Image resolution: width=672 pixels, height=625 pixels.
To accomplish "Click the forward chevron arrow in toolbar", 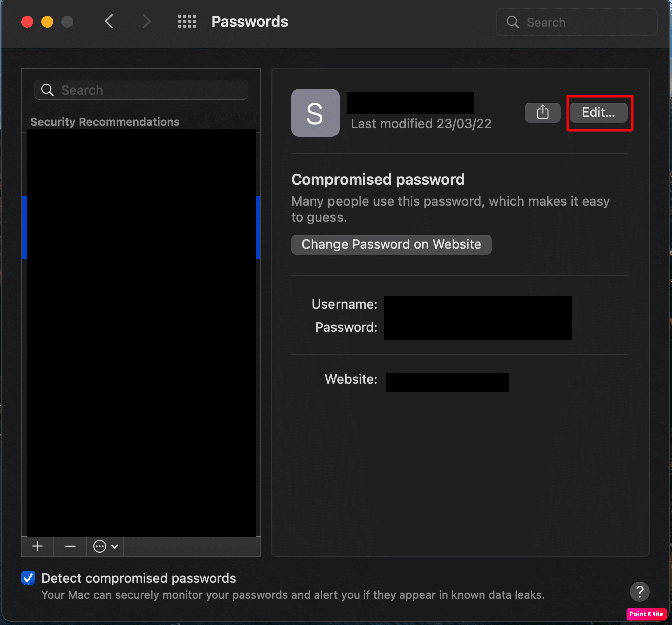I will [146, 22].
